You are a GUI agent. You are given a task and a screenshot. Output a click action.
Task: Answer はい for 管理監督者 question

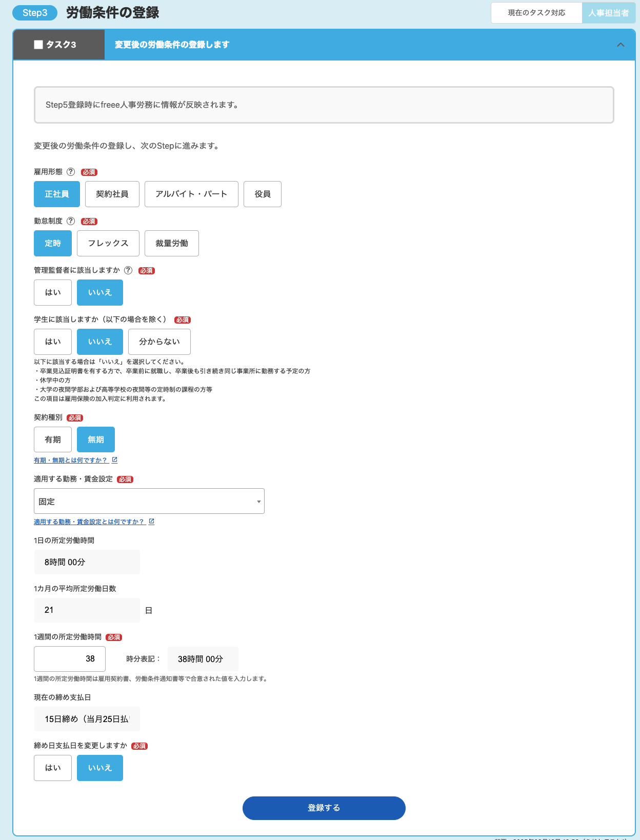pyautogui.click(x=53, y=292)
